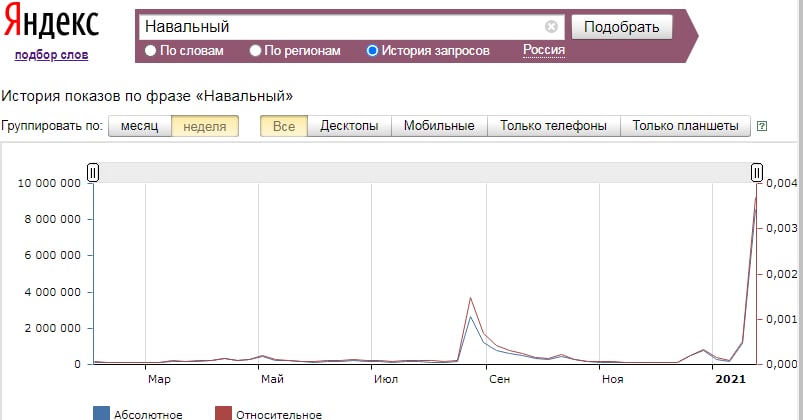Click the blue 'Абсолютное' legend swatch

[101, 414]
